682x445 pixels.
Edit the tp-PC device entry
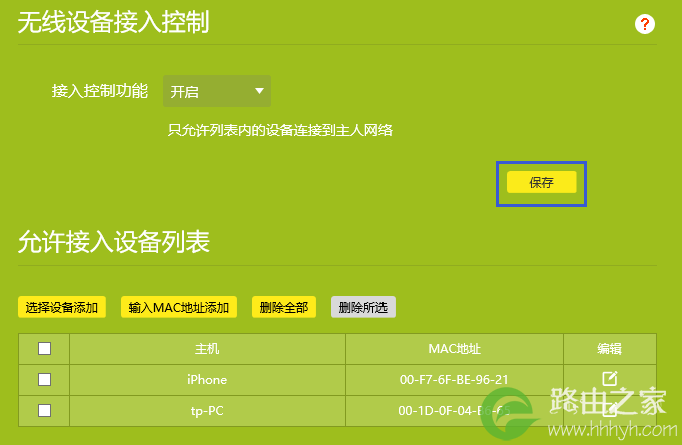tap(610, 409)
